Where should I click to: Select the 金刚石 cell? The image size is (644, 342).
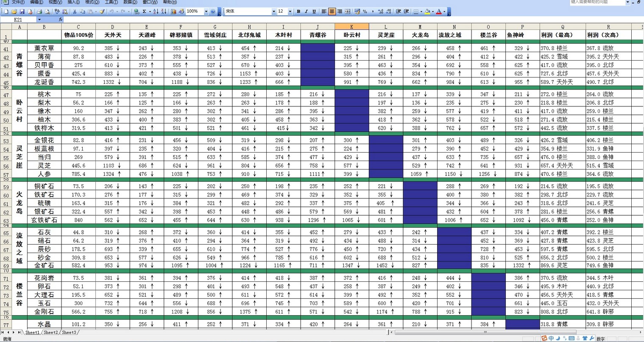[x=44, y=311]
